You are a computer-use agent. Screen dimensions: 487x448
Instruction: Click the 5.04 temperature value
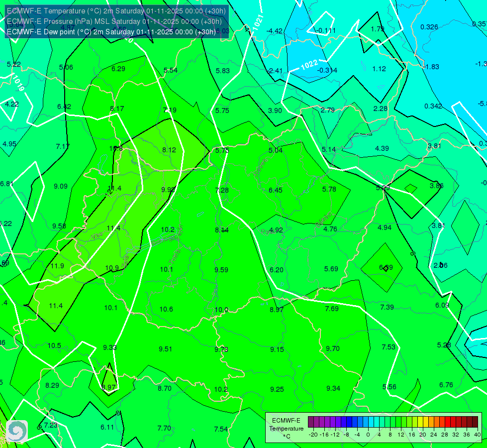(x=276, y=150)
